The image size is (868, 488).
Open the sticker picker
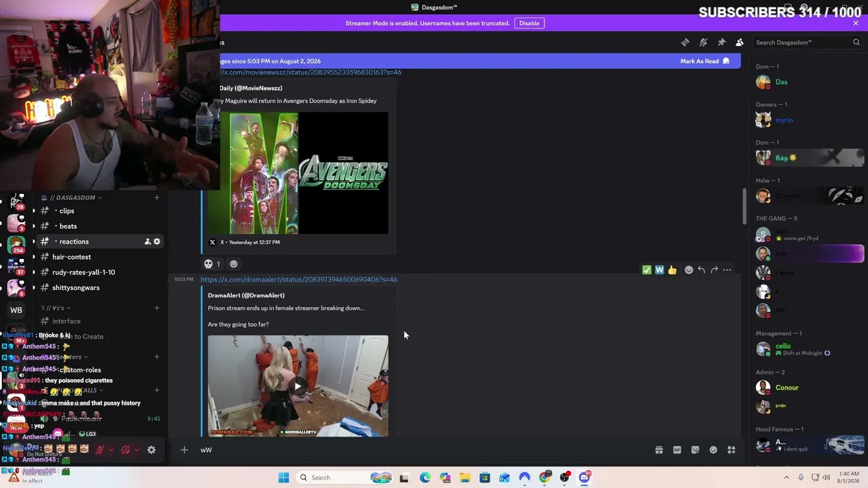[x=695, y=449]
